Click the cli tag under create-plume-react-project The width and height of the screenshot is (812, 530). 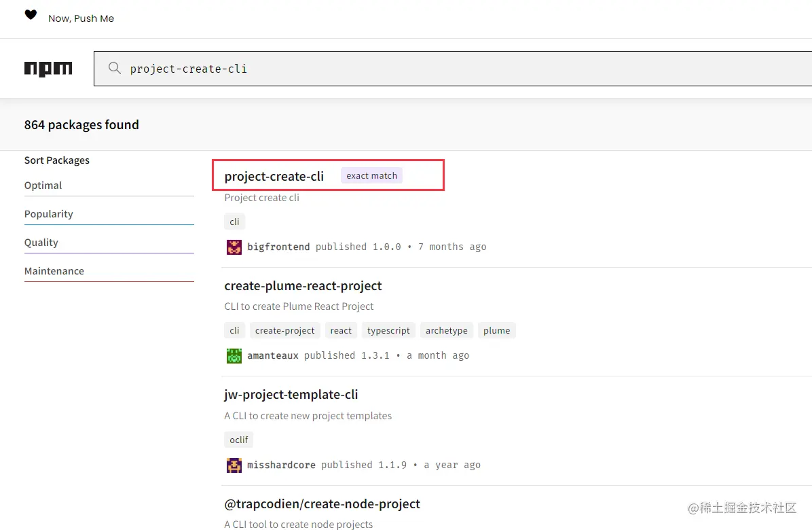235,330
